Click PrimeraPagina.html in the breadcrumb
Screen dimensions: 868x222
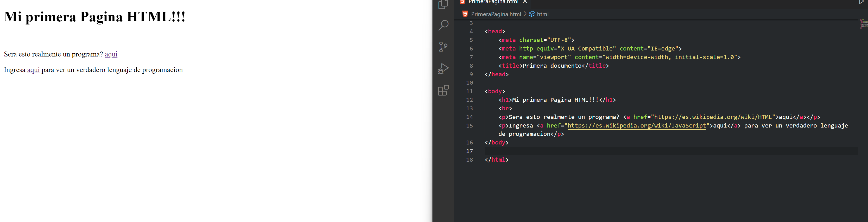click(x=496, y=14)
